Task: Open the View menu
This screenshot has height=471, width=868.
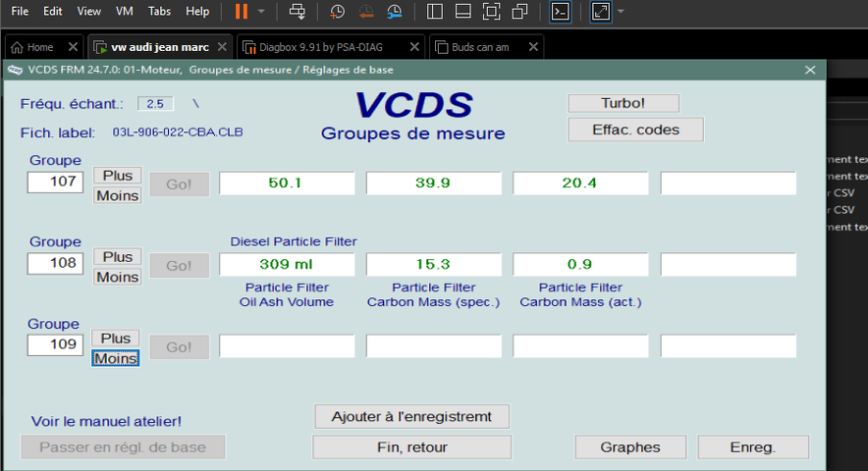Action: 88,11
